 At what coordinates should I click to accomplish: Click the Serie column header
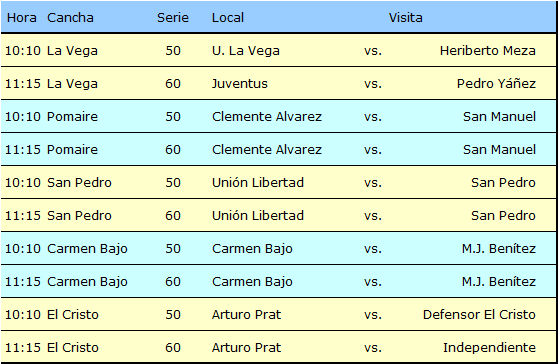[173, 17]
